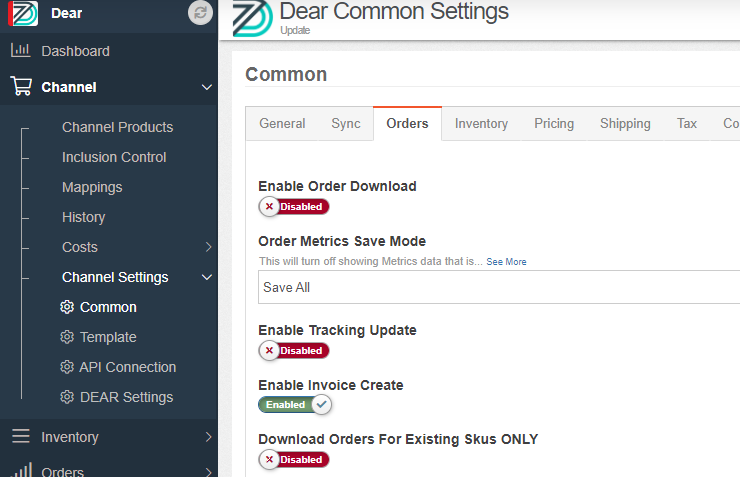
Task: Click the large Dear logo in page header
Action: coord(252,18)
